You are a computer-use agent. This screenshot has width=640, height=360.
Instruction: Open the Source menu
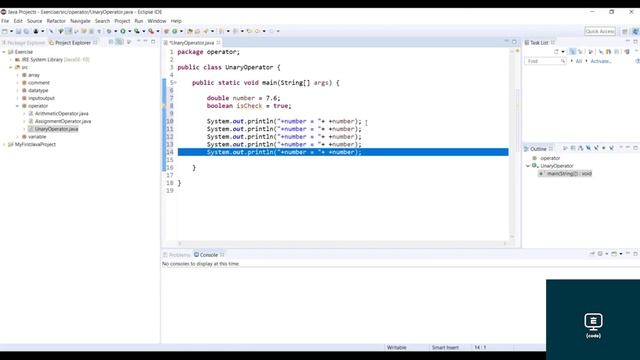tap(34, 21)
